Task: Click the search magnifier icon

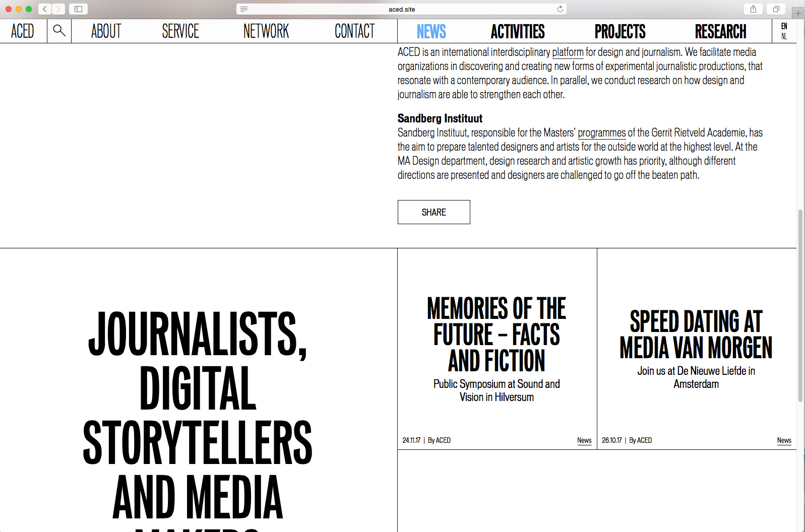Action: (59, 31)
